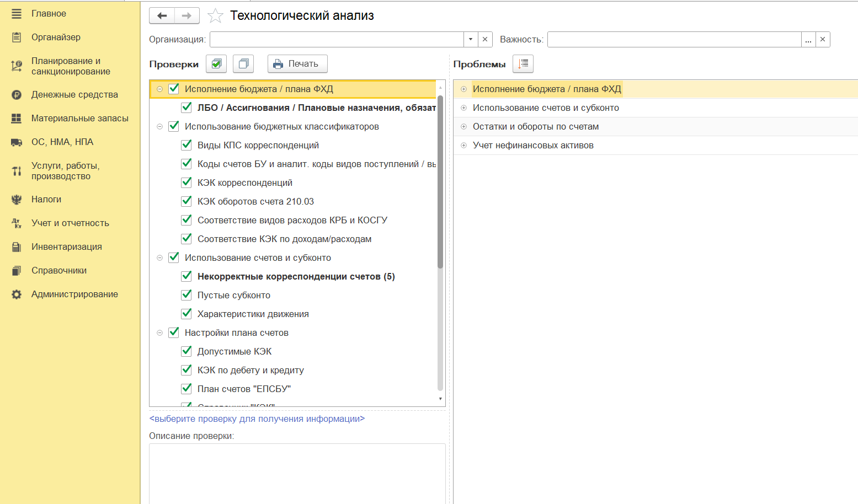Clear the Важность field with X icon
858x504 pixels.
(x=823, y=40)
